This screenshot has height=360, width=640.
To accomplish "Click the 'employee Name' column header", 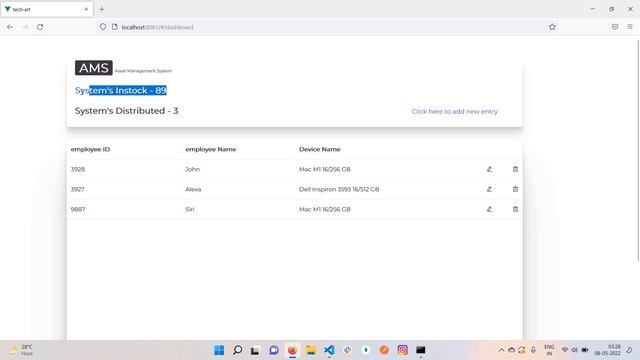I will pos(211,149).
